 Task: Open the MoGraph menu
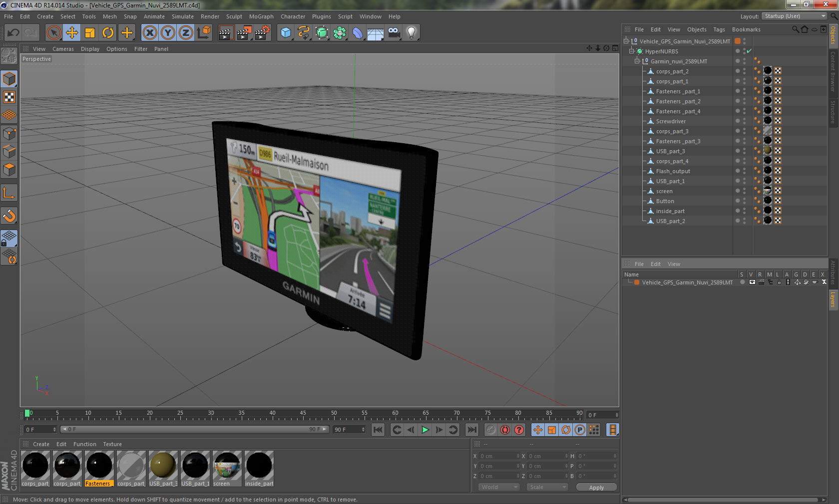point(261,16)
